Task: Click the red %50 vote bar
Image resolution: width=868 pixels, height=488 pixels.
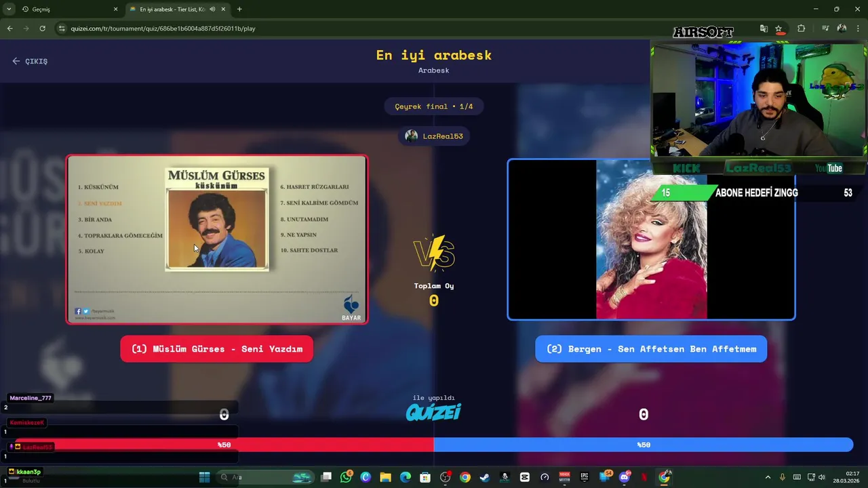Action: (x=224, y=445)
